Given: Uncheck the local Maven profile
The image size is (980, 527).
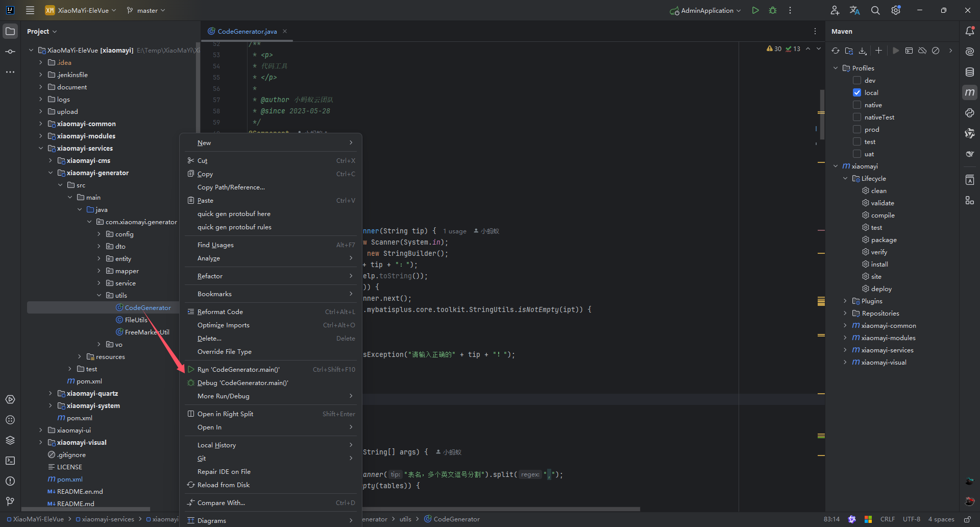Looking at the screenshot, I should pos(857,92).
